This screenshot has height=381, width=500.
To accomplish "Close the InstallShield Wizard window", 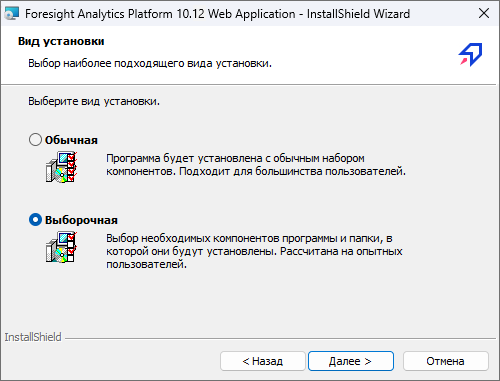I will 484,13.
